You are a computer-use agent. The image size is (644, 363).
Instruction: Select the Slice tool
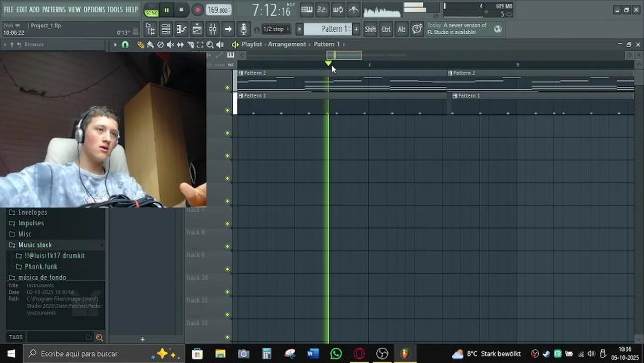coord(190,44)
